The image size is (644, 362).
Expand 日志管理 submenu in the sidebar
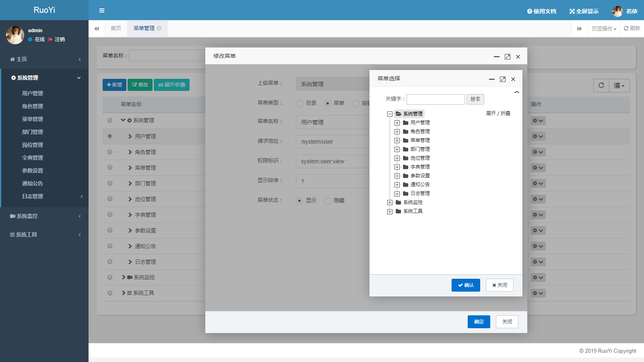[44, 196]
